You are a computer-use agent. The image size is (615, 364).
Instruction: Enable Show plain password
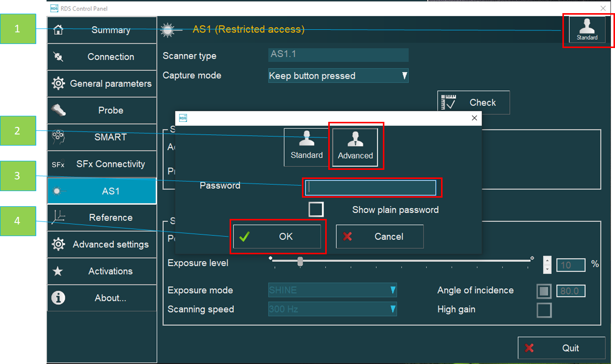[x=316, y=209]
